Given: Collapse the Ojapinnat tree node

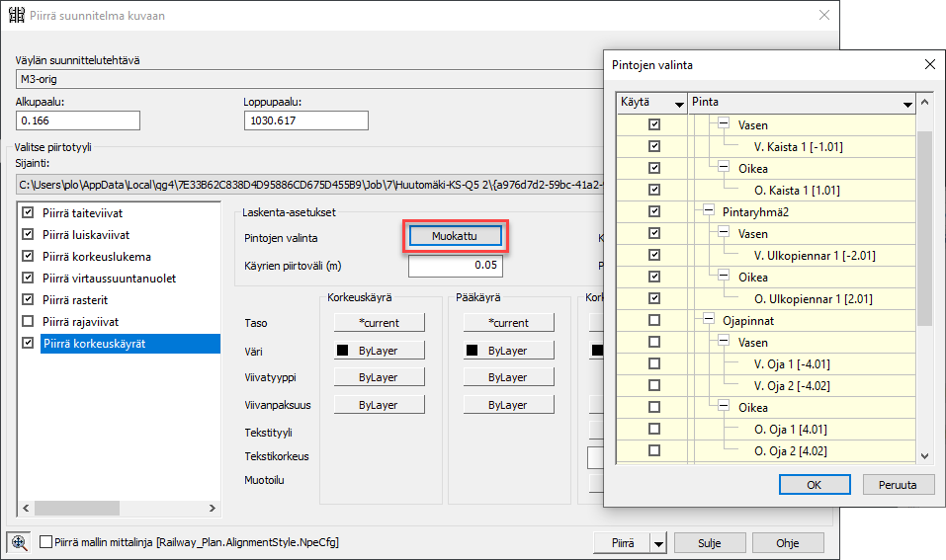Looking at the screenshot, I should pyautogui.click(x=709, y=319).
